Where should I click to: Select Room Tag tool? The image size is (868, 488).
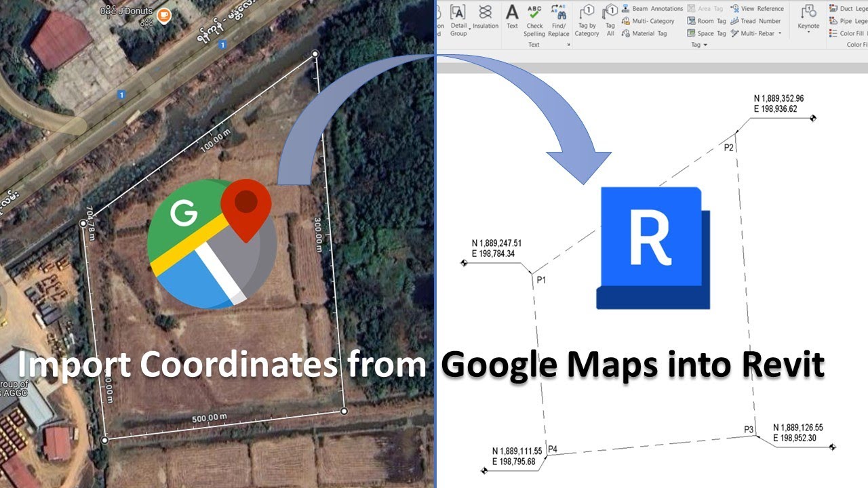[x=707, y=21]
